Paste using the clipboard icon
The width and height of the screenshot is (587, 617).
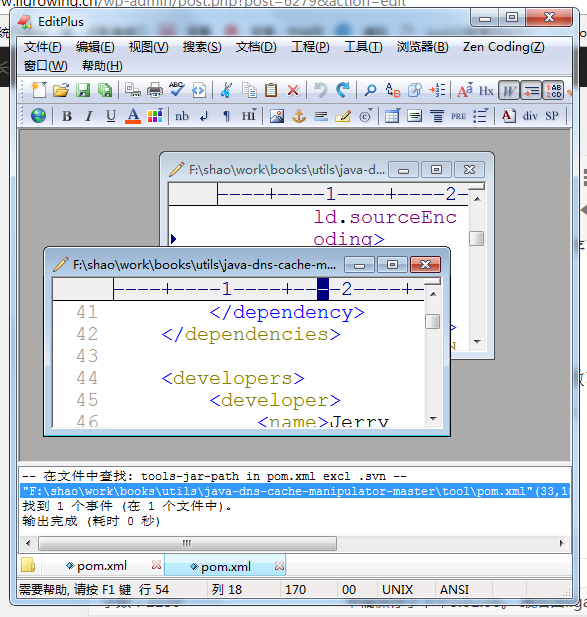[271, 90]
